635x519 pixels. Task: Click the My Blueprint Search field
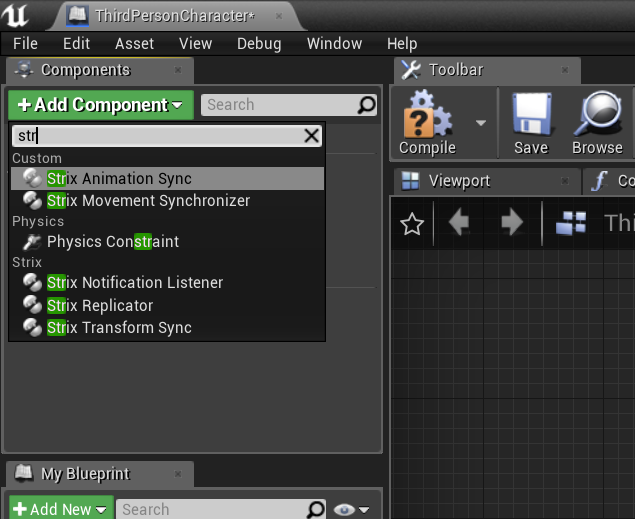click(221, 509)
